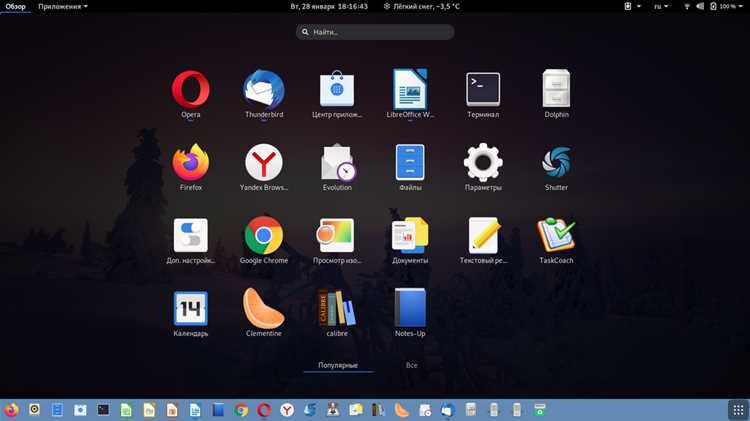Click the Обзор button
The height and width of the screenshot is (421, 750).
pyautogui.click(x=15, y=6)
